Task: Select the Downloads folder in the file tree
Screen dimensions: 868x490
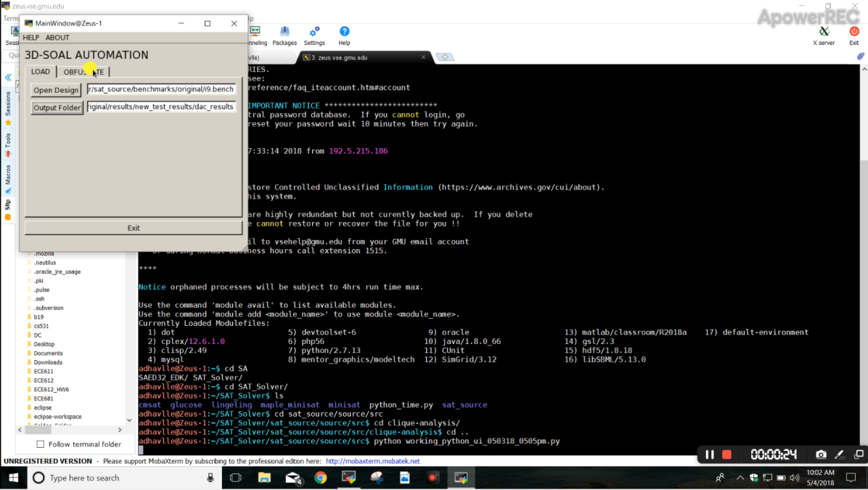Action: tap(48, 362)
